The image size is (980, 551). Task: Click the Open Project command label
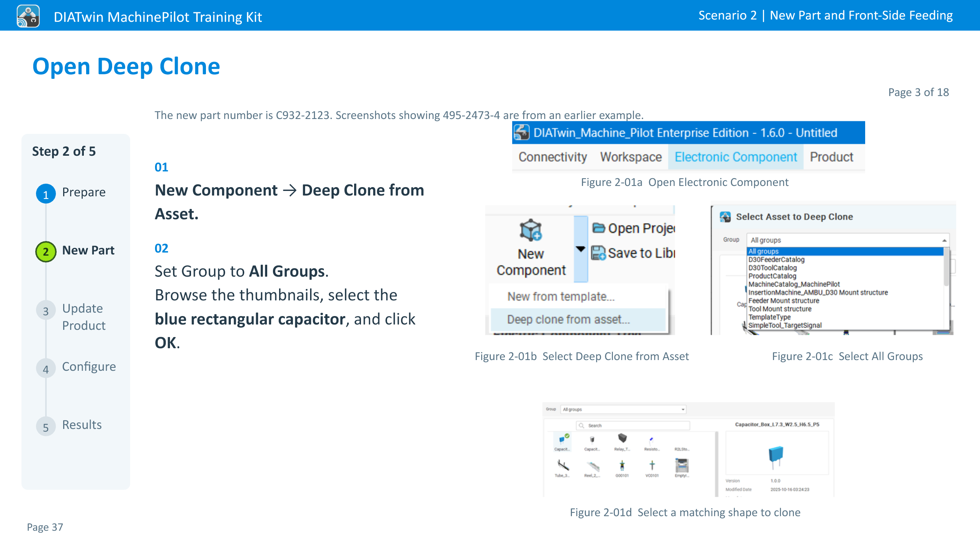coord(641,228)
